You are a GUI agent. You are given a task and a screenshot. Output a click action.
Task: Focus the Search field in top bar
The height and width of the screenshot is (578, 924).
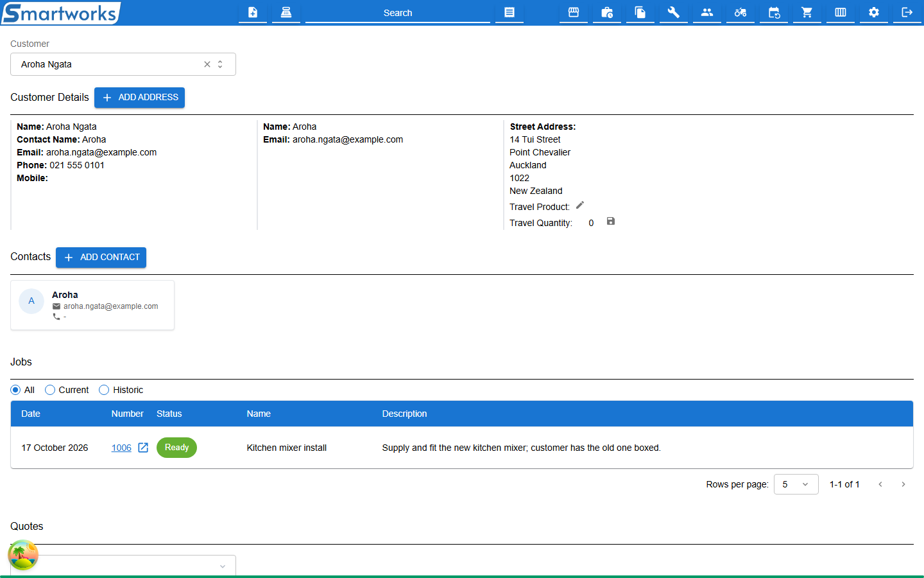pos(398,13)
